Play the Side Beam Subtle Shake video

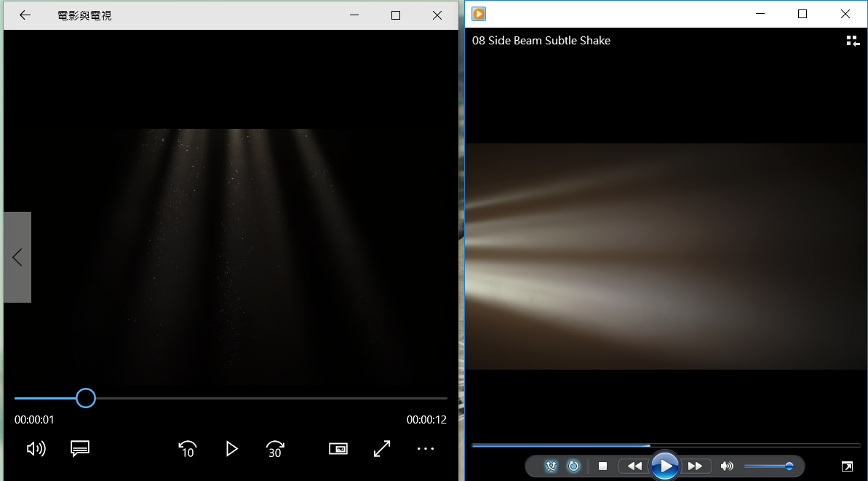click(x=665, y=466)
